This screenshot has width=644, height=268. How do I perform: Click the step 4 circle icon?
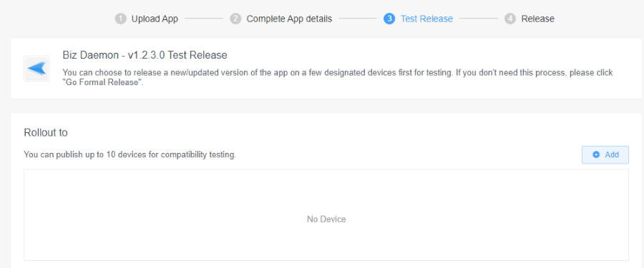tap(510, 19)
